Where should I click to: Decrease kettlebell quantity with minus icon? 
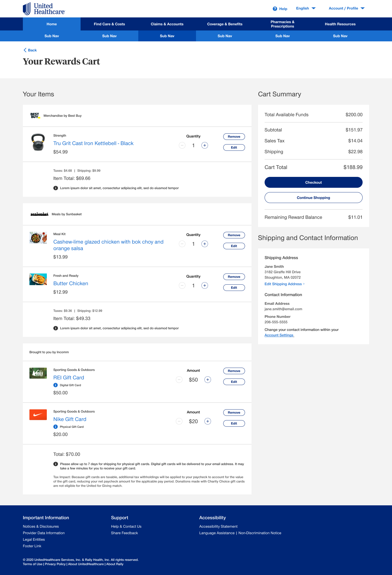pos(182,145)
